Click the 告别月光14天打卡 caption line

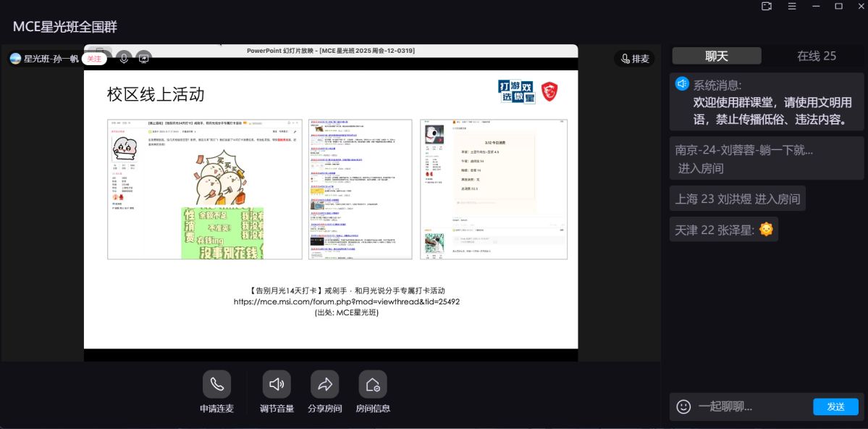347,291
